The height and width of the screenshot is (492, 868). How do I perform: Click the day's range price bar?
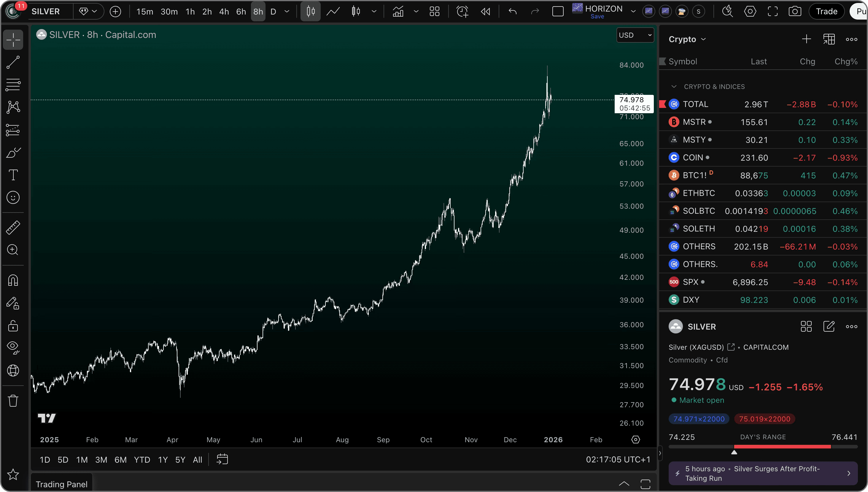(763, 447)
